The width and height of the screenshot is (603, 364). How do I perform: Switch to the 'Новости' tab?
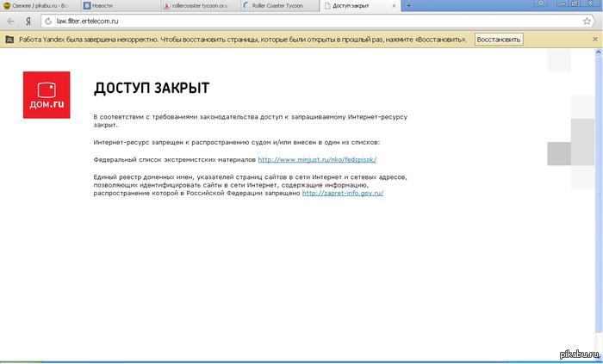point(119,5)
